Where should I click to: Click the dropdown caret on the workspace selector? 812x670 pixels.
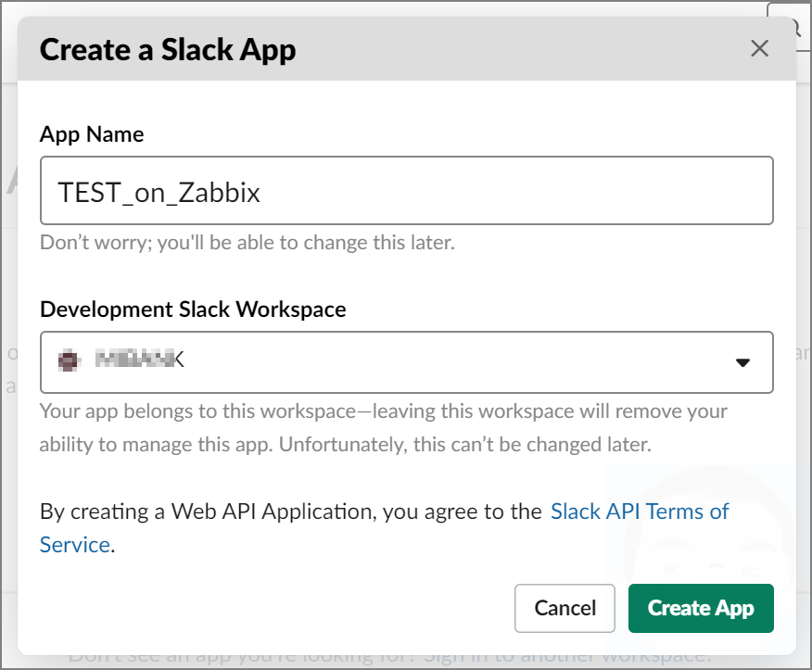pyautogui.click(x=742, y=363)
